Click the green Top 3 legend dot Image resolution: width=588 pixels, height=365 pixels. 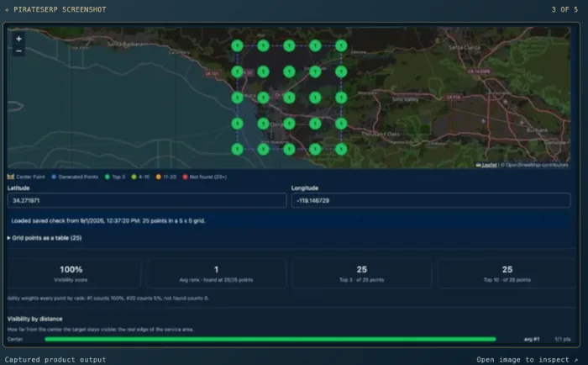point(108,177)
